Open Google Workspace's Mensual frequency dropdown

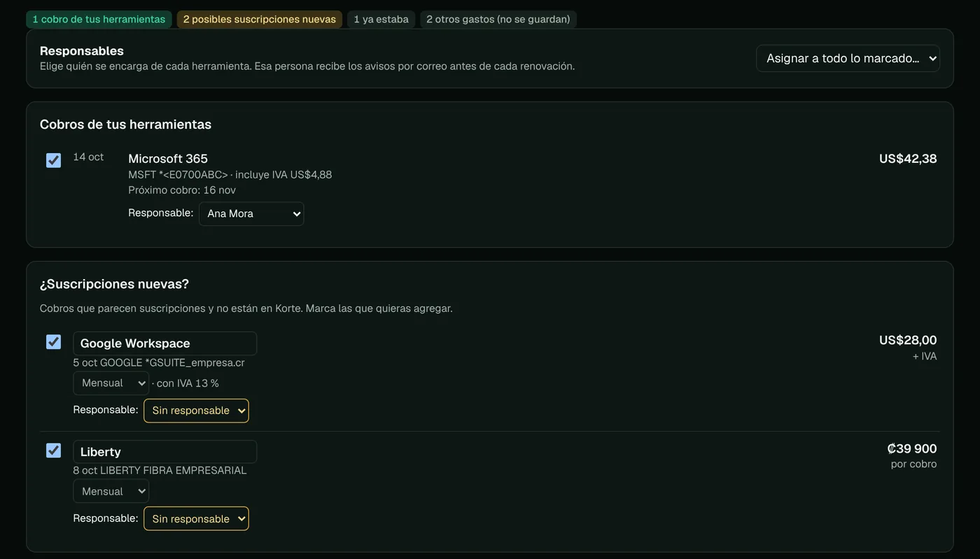point(111,383)
